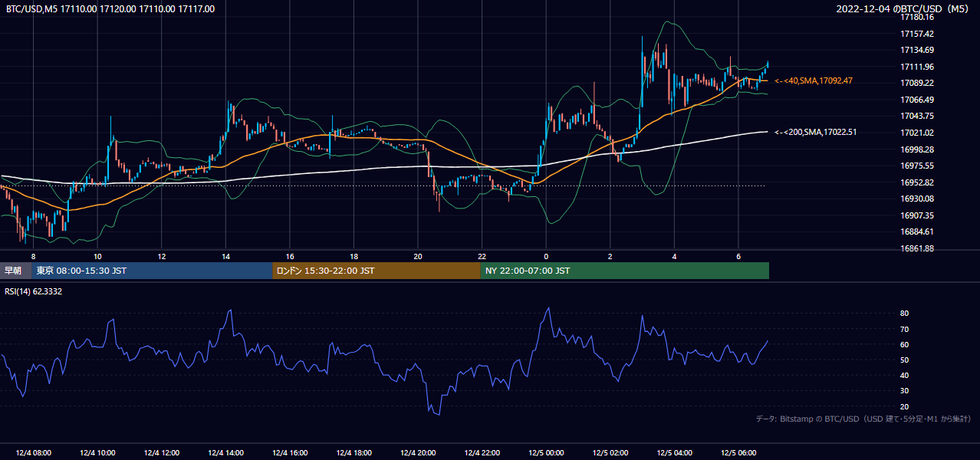Select the 17066.49 price axis label
Screen dimensions: 980x460
(x=916, y=100)
